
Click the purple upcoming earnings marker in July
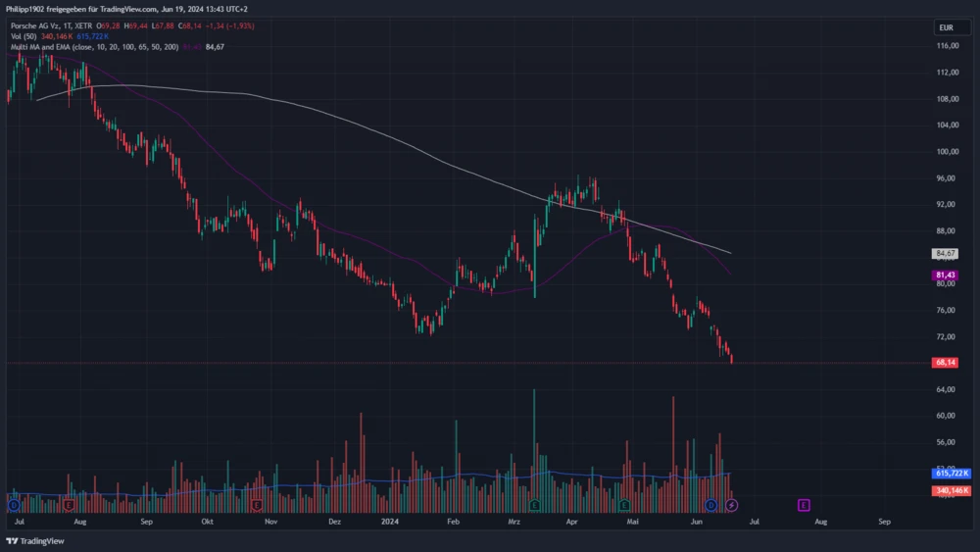(804, 505)
